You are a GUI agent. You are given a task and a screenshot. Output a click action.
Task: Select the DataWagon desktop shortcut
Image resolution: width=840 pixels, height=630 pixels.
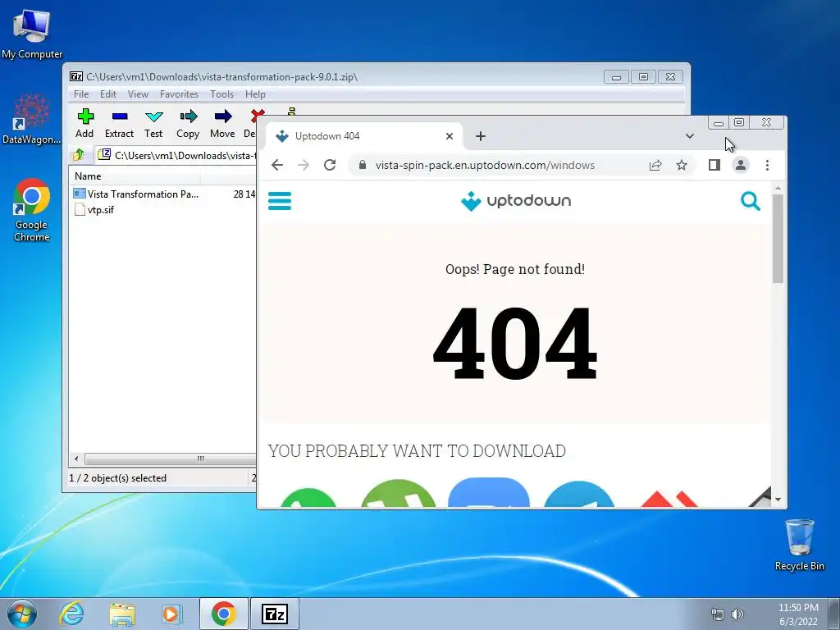pos(32,119)
